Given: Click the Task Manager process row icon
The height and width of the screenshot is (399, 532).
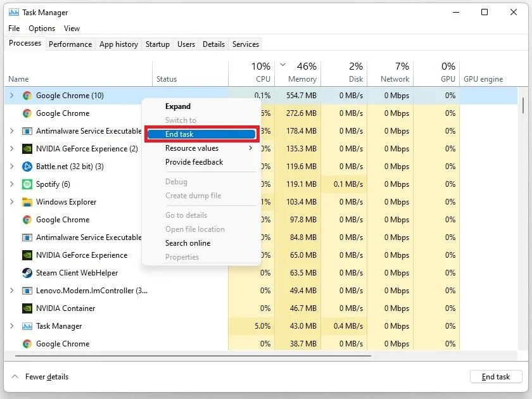Looking at the screenshot, I should click(27, 326).
